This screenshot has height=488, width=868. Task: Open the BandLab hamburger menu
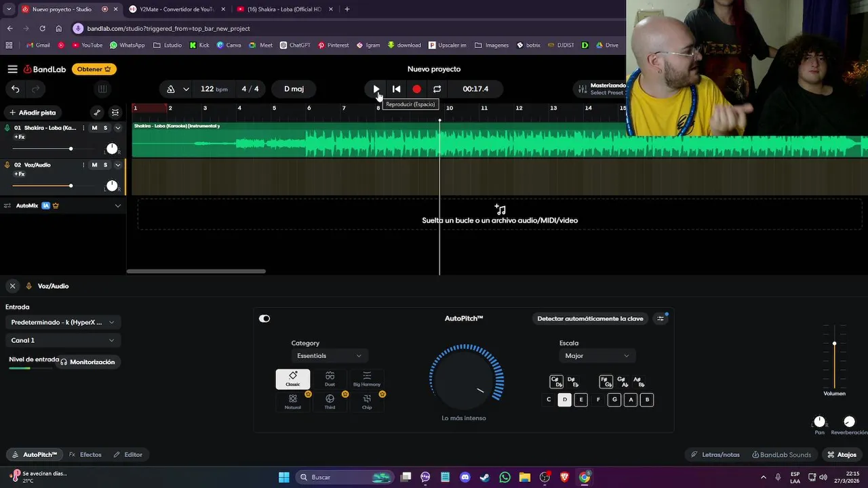coord(12,69)
